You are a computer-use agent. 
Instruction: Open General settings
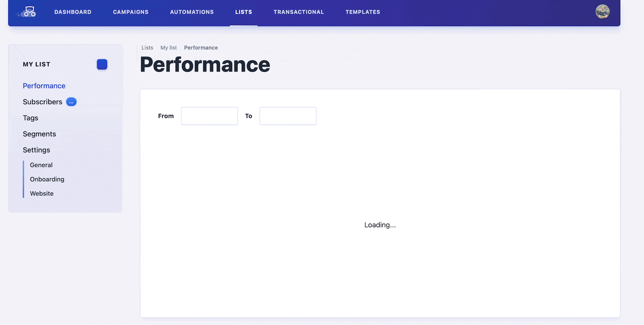click(41, 165)
